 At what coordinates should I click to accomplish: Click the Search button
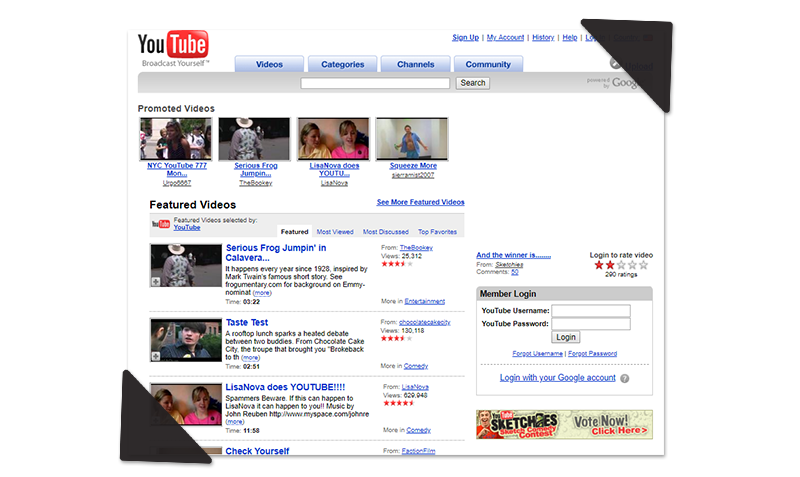pos(472,83)
